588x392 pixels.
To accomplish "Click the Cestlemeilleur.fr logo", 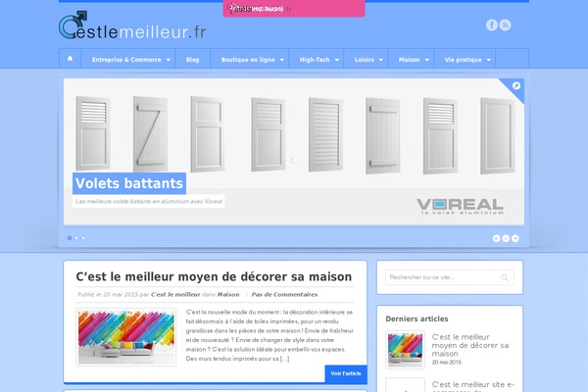I will coord(132,25).
